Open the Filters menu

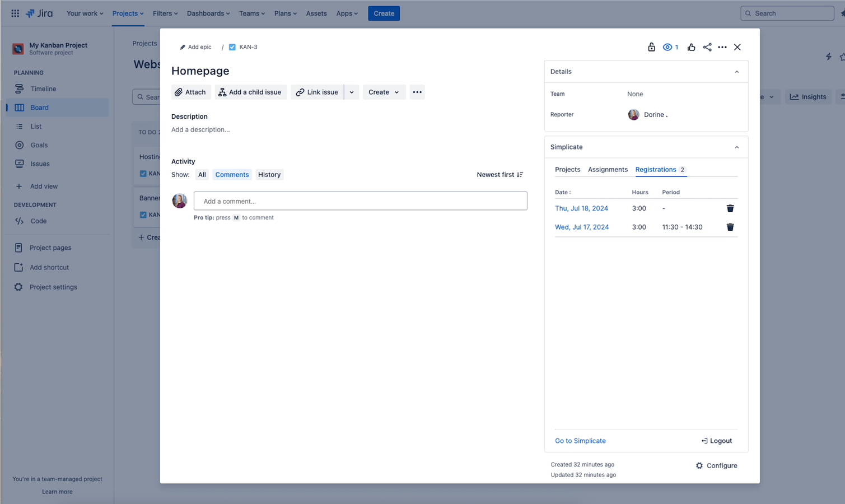(x=165, y=13)
